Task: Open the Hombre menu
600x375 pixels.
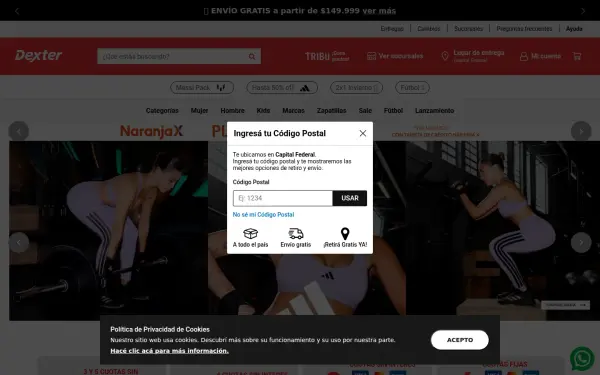Action: tap(232, 111)
